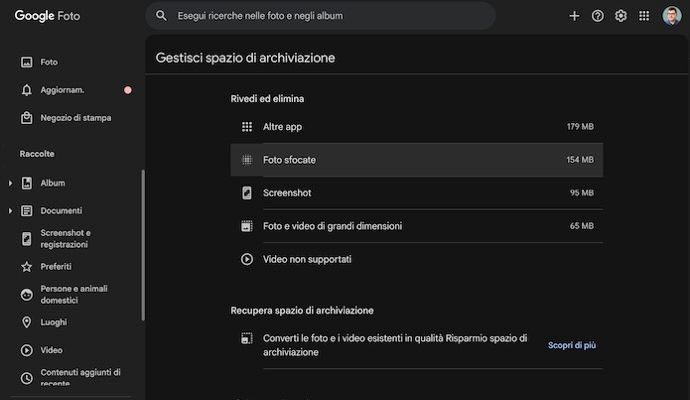Open the help question mark icon
Image resolution: width=690 pixels, height=400 pixels.
pos(598,16)
